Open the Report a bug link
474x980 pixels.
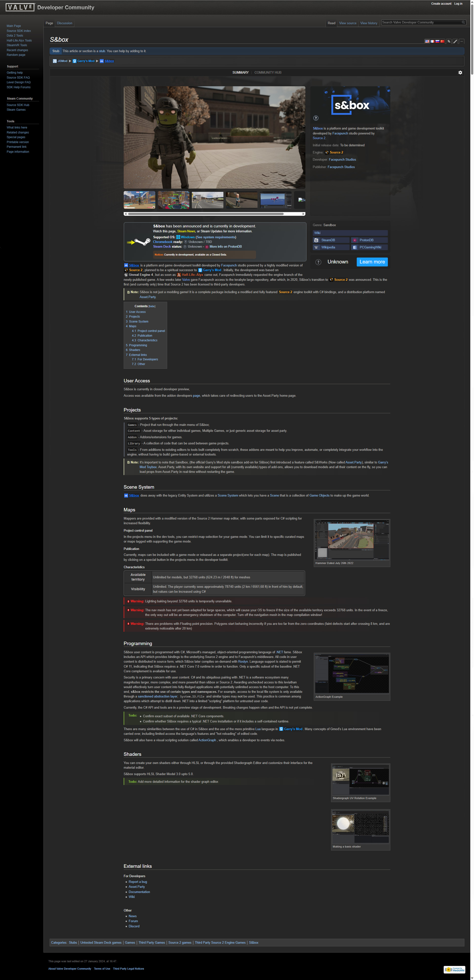click(x=138, y=882)
